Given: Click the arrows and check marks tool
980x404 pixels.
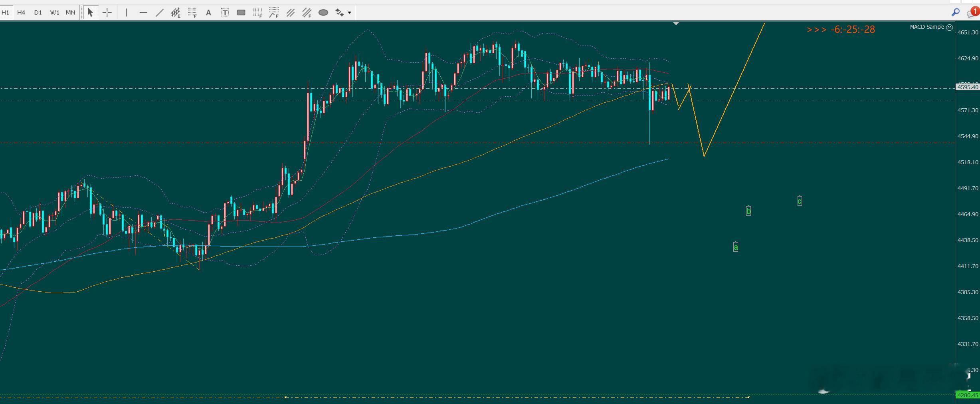Looking at the screenshot, I should 339,13.
